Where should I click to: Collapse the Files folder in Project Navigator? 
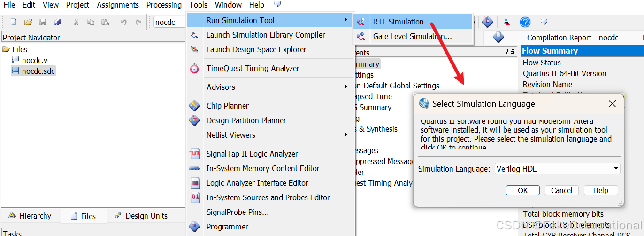click(6, 49)
